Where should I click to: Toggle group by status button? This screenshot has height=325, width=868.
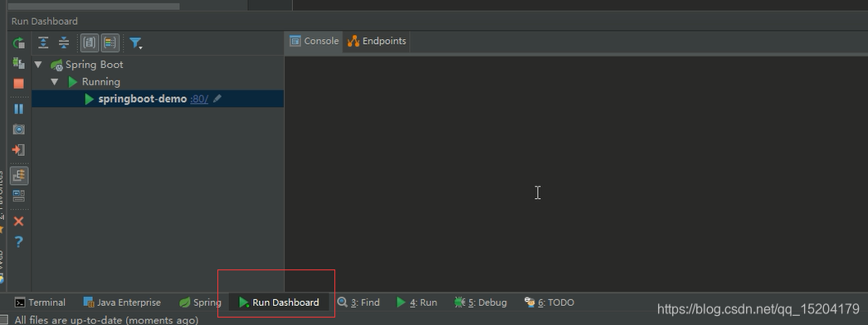[110, 42]
